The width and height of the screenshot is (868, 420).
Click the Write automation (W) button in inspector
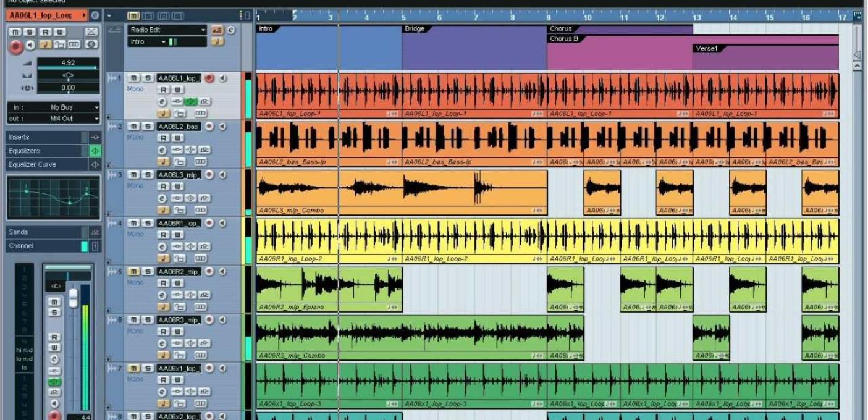61,31
